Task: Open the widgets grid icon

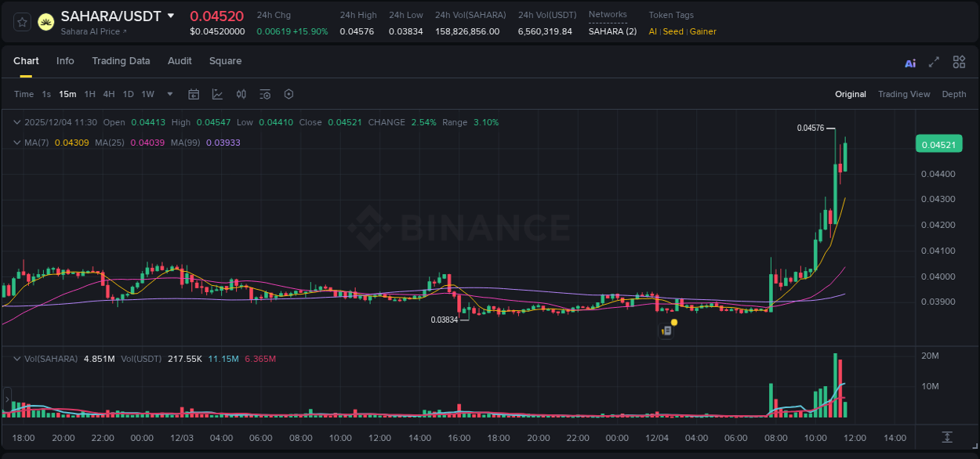Action: (x=959, y=62)
